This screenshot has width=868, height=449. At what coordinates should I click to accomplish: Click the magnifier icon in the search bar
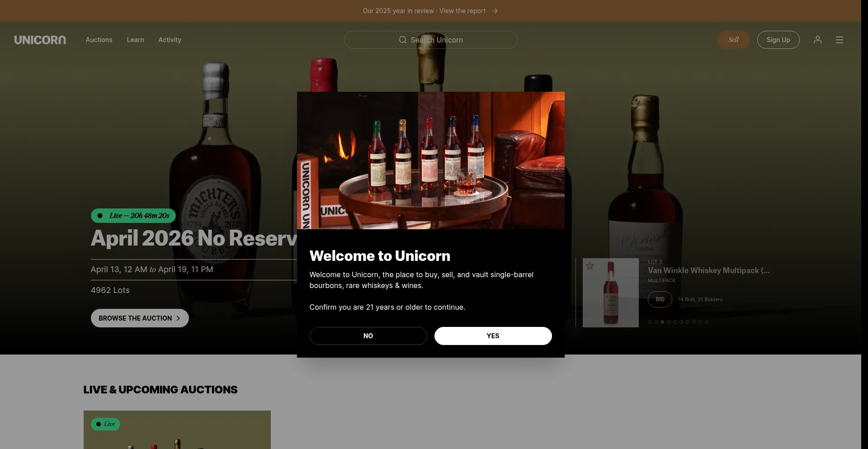[402, 40]
